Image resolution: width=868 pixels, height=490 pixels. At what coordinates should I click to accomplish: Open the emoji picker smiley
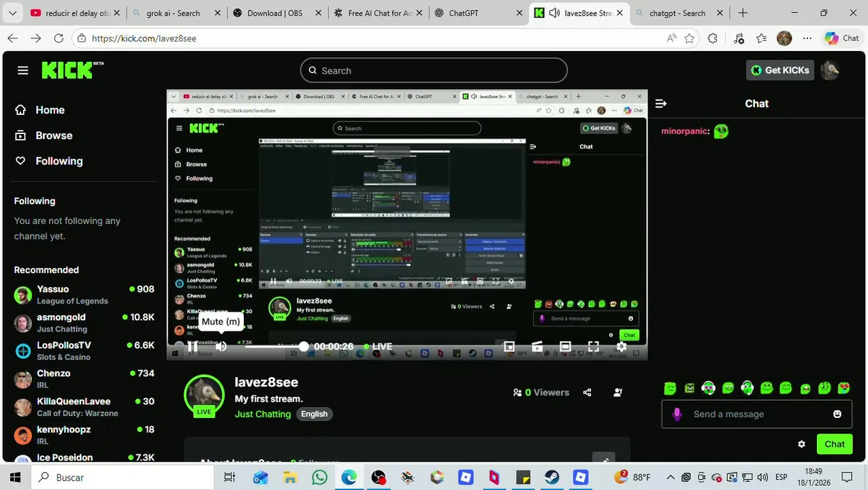pyautogui.click(x=837, y=414)
